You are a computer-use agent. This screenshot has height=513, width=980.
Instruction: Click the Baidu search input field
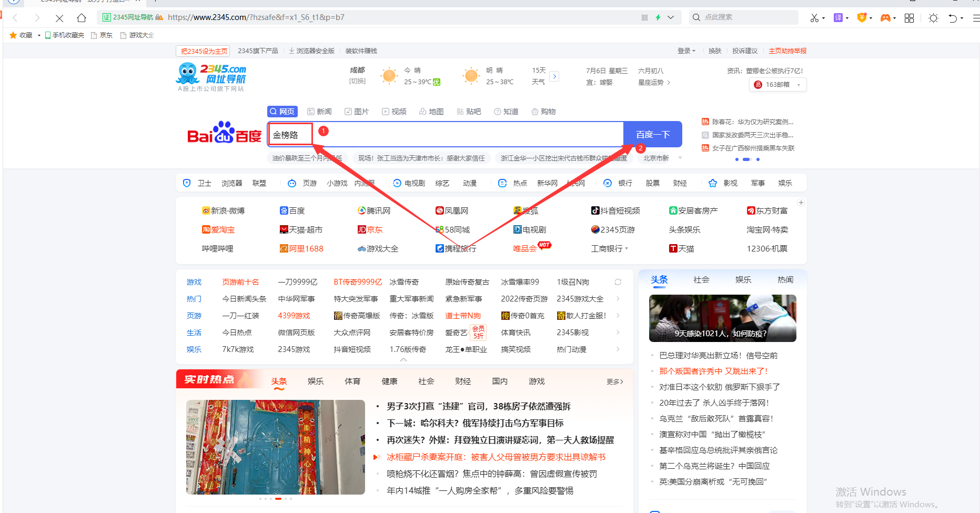pos(446,135)
